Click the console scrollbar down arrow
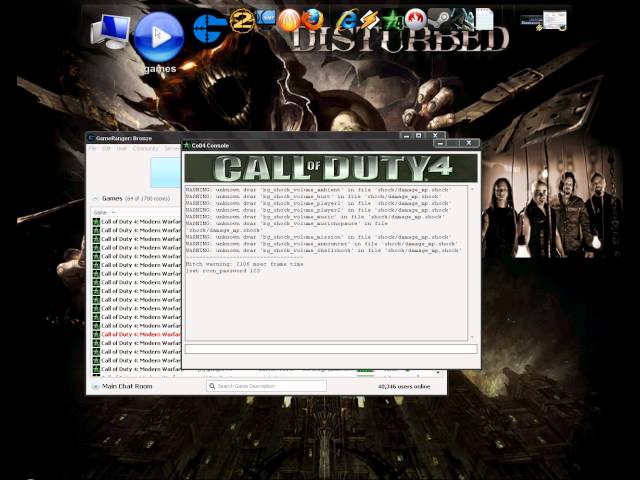 pos(472,337)
